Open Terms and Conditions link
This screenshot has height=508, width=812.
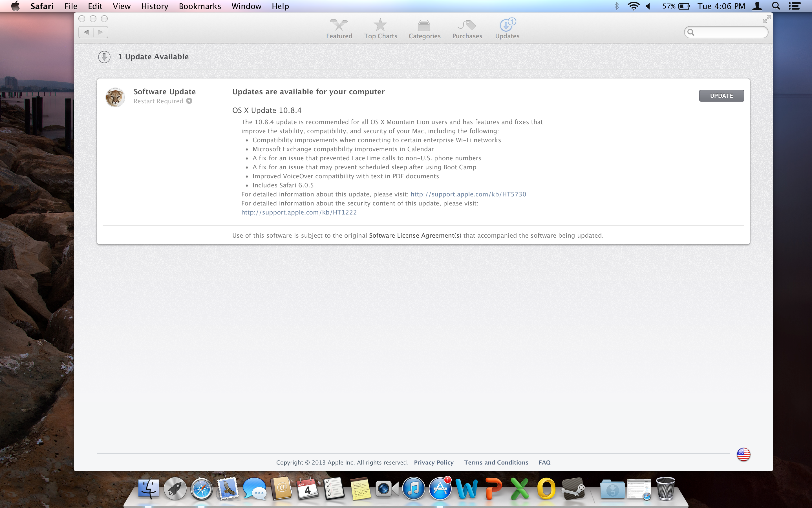(x=496, y=463)
